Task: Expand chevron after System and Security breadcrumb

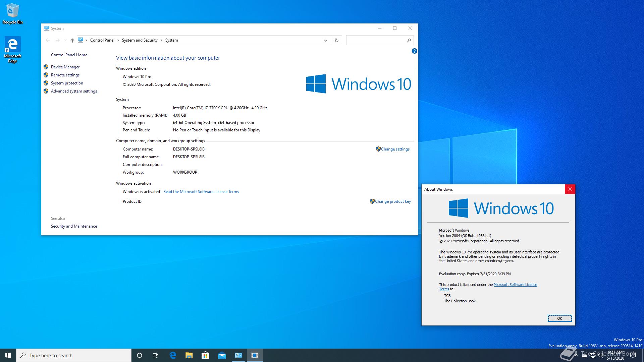Action: pos(161,40)
